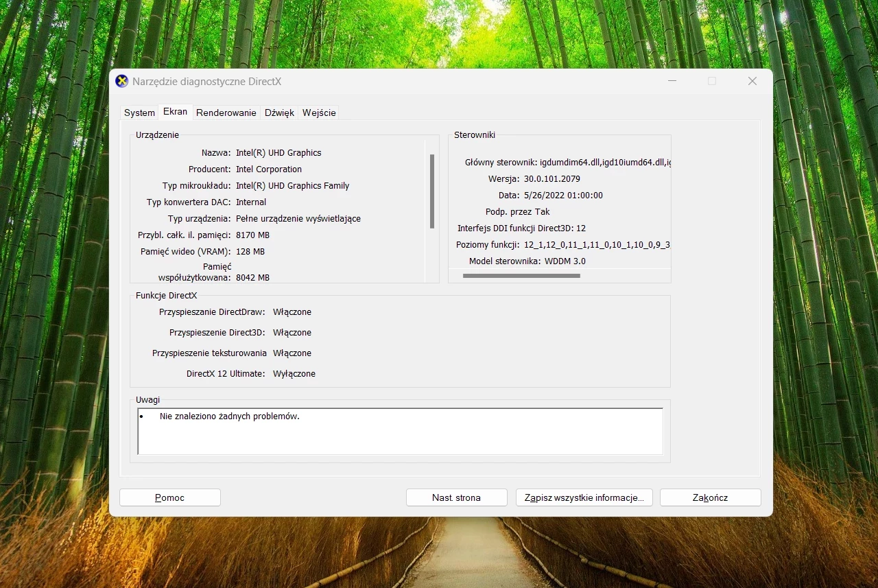Image resolution: width=878 pixels, height=588 pixels.
Task: Click the VRAM value 128 MB
Action: pos(250,252)
